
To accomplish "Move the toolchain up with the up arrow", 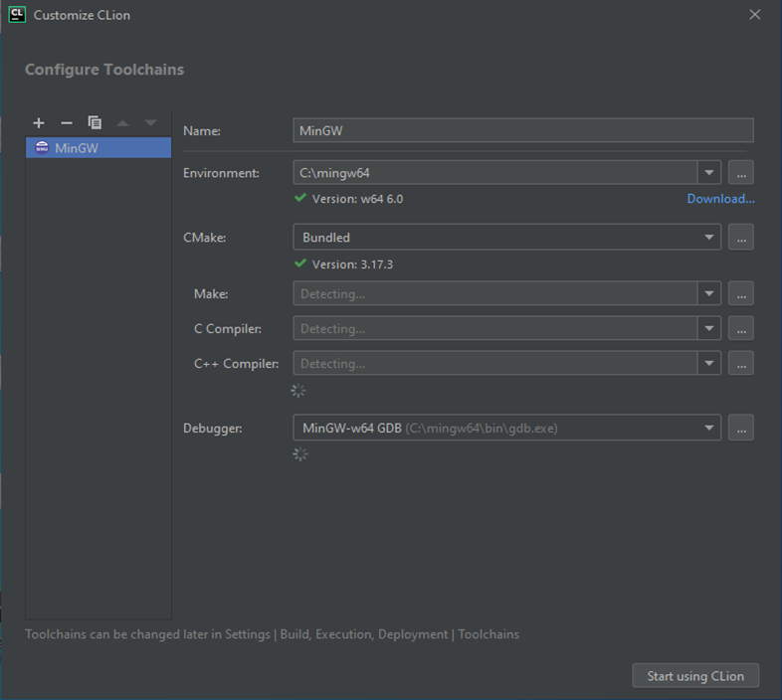I will coord(122,122).
